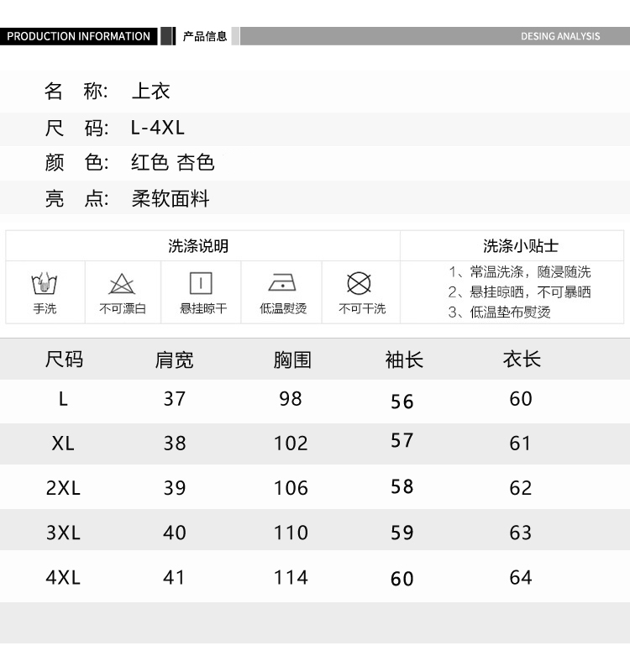Screen dimensions: 630x672
Task: Click shoulder width 41 in 4XL row
Action: pos(174,577)
